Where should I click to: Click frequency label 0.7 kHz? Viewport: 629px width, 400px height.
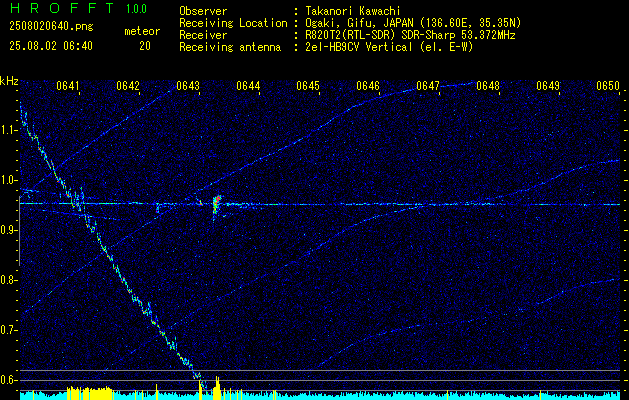tap(9, 330)
